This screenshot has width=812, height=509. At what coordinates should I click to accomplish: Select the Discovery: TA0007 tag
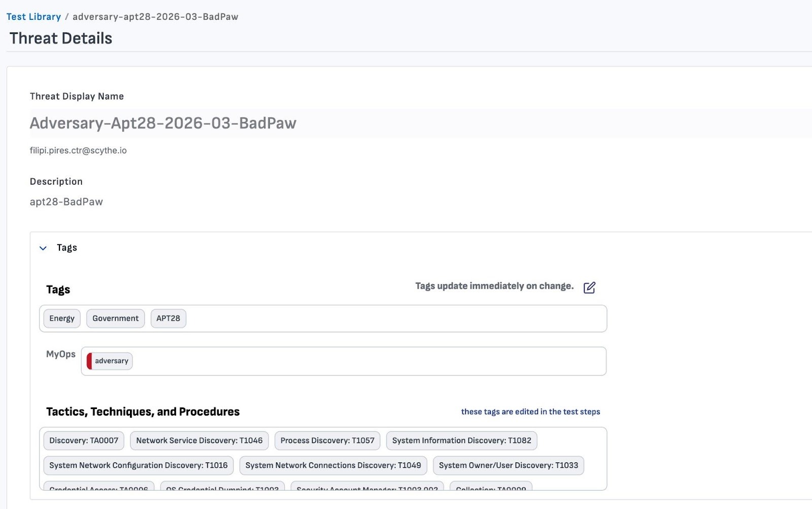point(84,440)
